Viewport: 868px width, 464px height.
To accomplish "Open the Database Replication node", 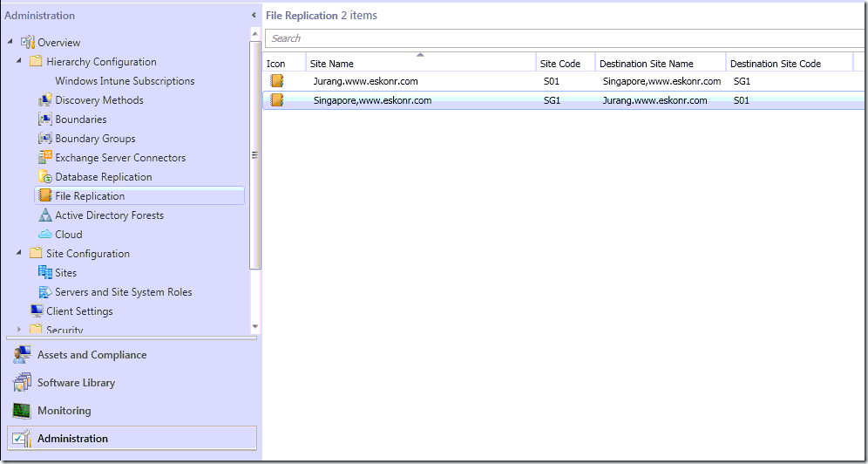I will click(104, 177).
